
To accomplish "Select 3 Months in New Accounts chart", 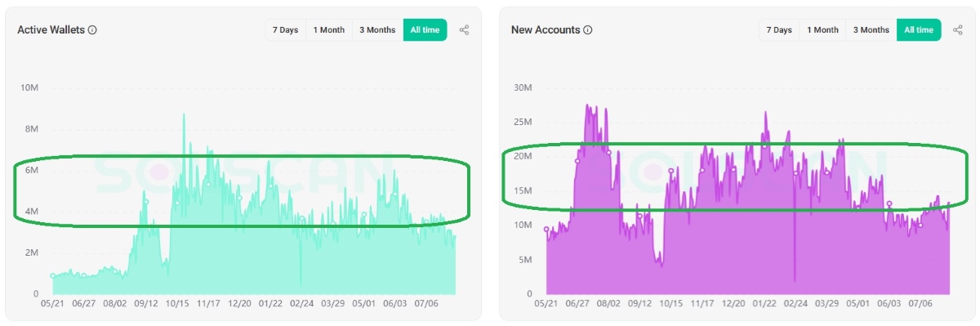I will click(871, 30).
